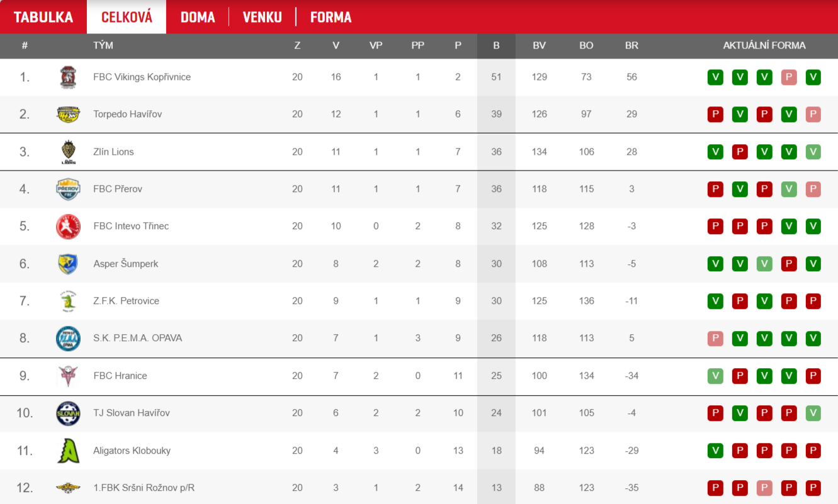838x504 pixels.
Task: Click the Torpedo Havířov team logo
Action: (x=68, y=115)
